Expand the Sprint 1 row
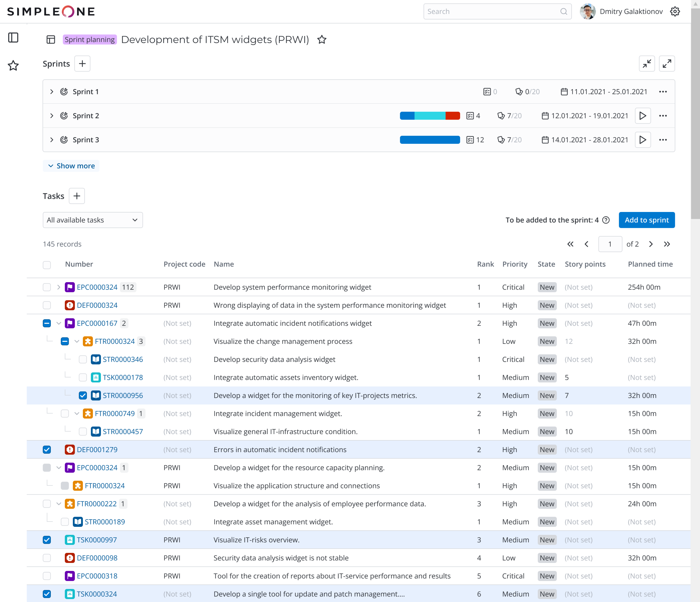The image size is (700, 602). point(51,92)
